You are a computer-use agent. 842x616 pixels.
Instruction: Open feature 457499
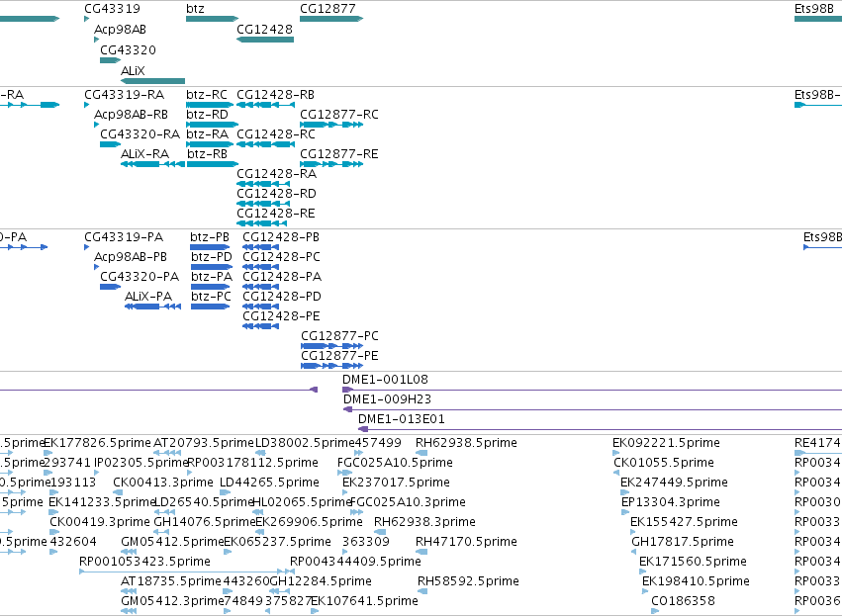point(359,454)
